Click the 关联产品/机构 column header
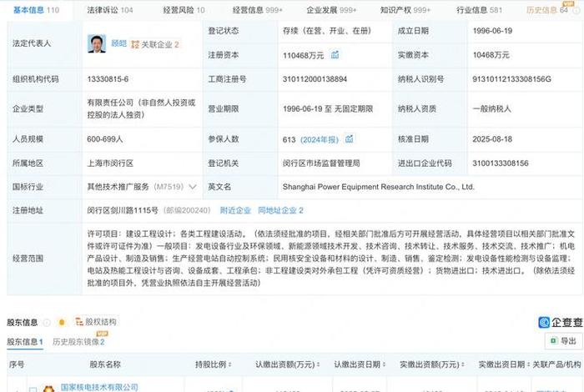This screenshot has height=392, width=584. 556,364
